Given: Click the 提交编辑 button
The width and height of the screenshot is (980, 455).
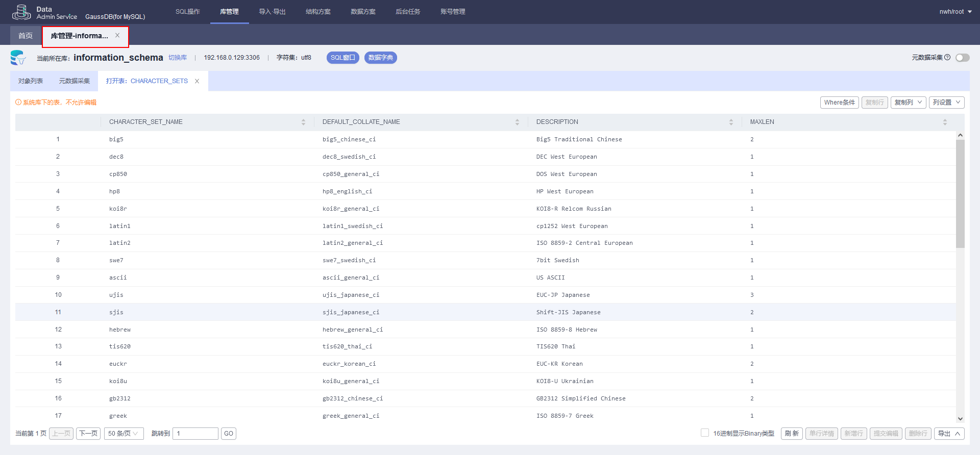Looking at the screenshot, I should coord(886,434).
